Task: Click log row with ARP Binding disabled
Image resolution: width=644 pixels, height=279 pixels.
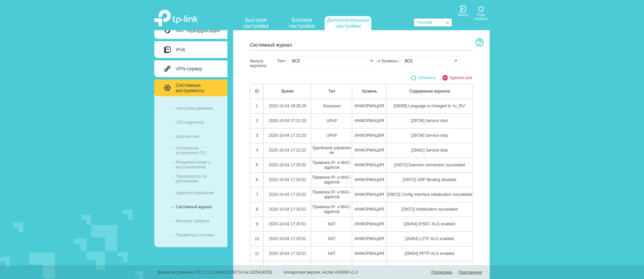Action: pos(429,180)
